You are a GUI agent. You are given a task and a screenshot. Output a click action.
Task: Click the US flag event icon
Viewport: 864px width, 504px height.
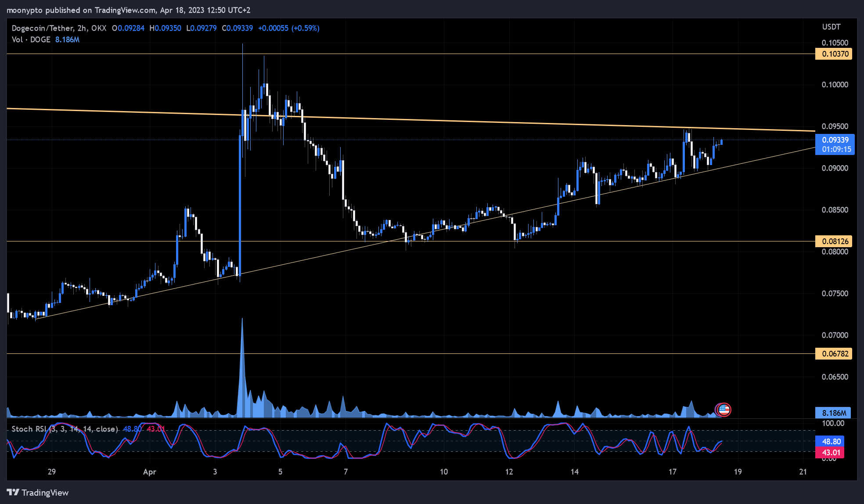click(724, 410)
